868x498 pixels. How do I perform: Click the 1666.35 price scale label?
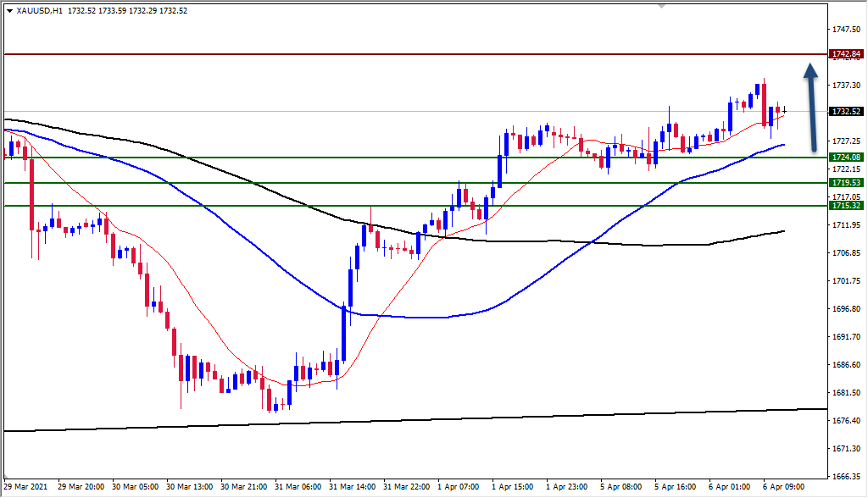tap(847, 477)
